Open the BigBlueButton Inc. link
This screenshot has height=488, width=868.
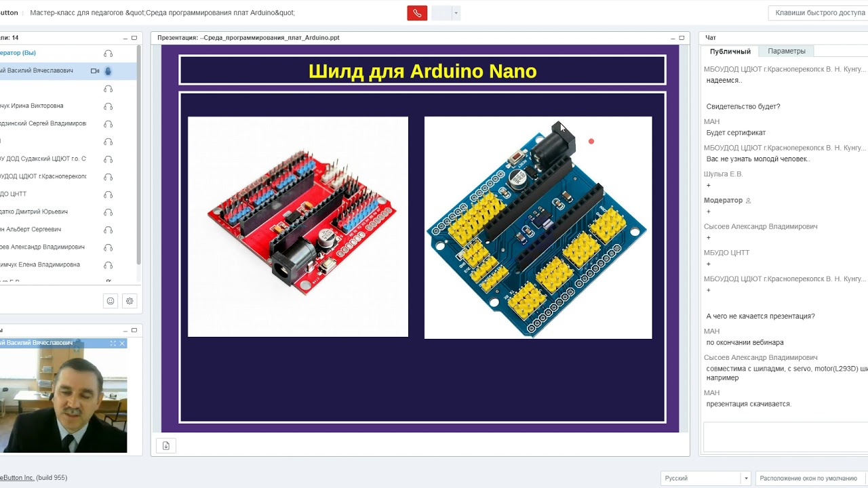[x=17, y=478]
